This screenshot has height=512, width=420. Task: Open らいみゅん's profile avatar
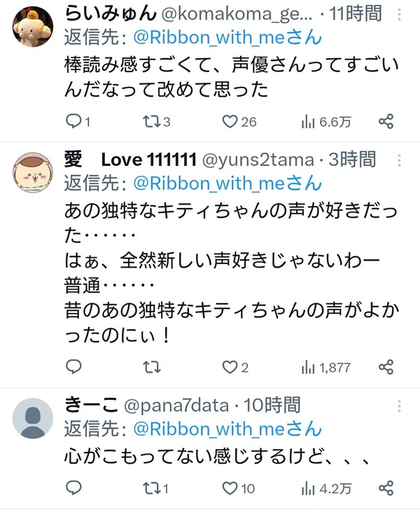click(33, 26)
